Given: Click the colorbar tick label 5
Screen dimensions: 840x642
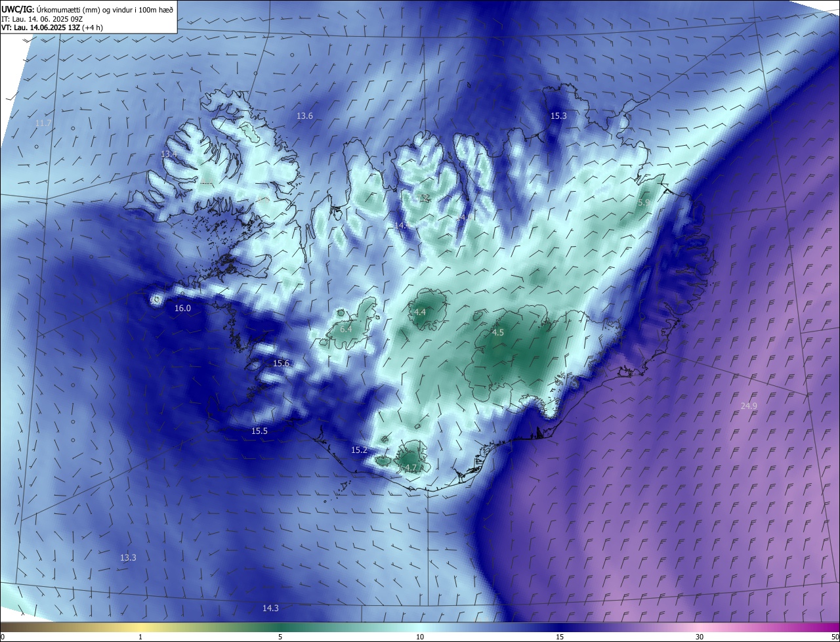Looking at the screenshot, I should (280, 637).
